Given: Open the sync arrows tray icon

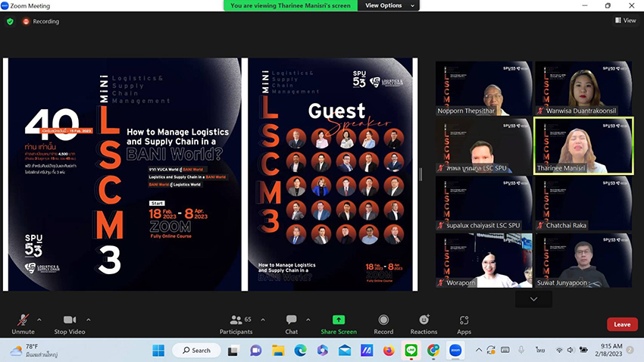Looking at the screenshot, I should pyautogui.click(x=491, y=350).
